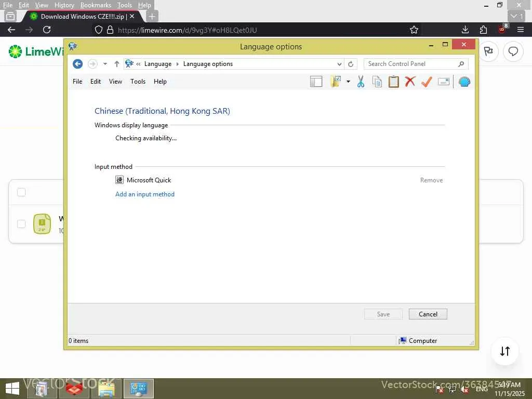Click the envelope Email toolbar icon
This screenshot has height=399, width=532.
(444, 82)
